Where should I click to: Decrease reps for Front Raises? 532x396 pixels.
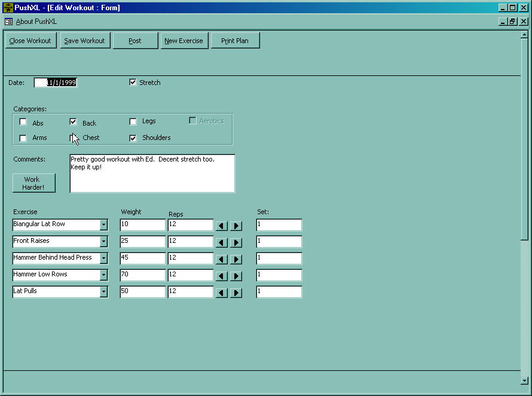(222, 242)
